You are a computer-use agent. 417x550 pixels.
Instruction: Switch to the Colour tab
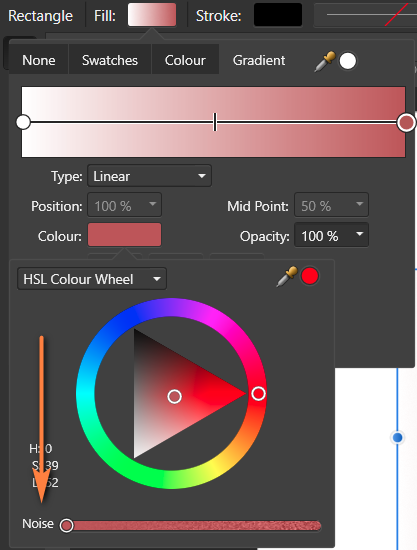click(185, 60)
